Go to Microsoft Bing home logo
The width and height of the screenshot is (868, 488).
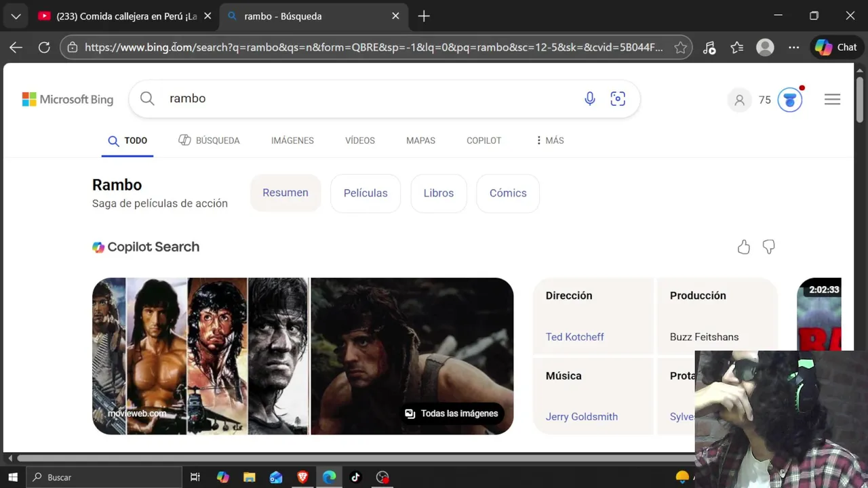pos(67,100)
